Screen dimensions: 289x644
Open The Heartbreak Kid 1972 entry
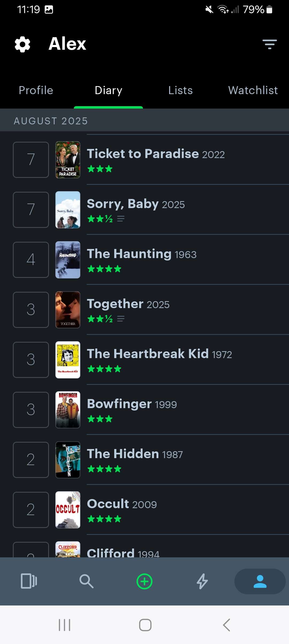[x=159, y=354]
